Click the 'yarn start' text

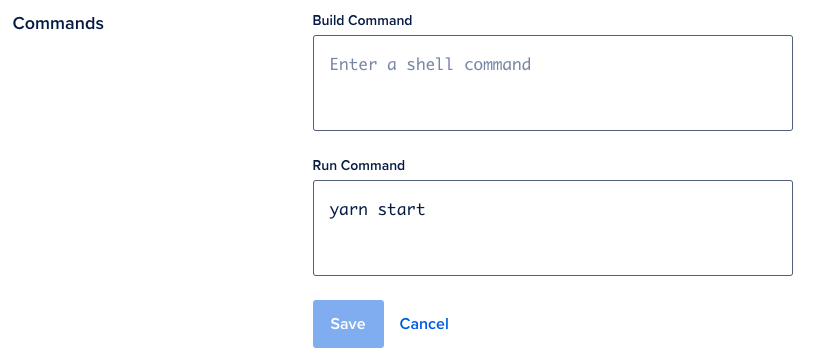(377, 210)
